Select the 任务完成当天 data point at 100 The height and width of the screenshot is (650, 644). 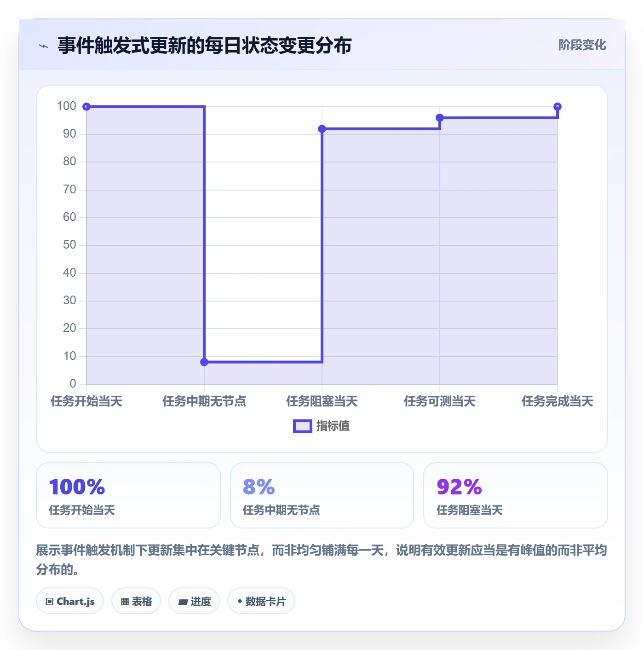(558, 107)
